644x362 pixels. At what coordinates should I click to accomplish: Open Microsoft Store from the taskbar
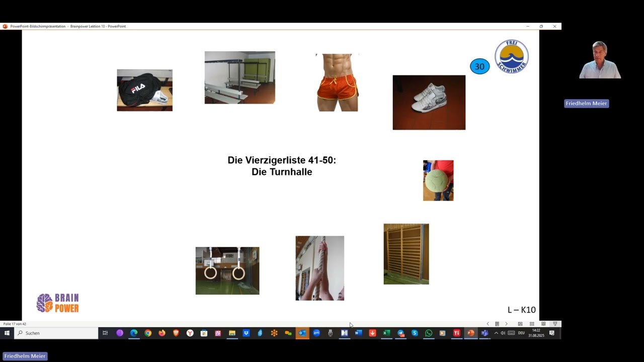click(204, 333)
